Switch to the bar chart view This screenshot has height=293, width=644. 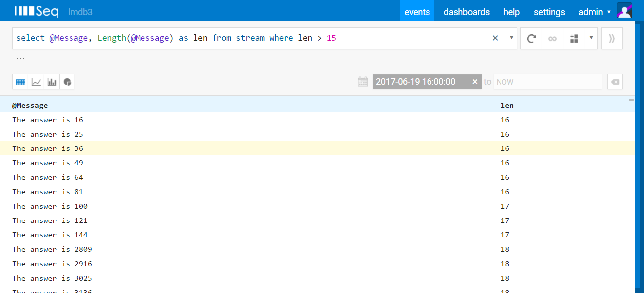point(52,81)
